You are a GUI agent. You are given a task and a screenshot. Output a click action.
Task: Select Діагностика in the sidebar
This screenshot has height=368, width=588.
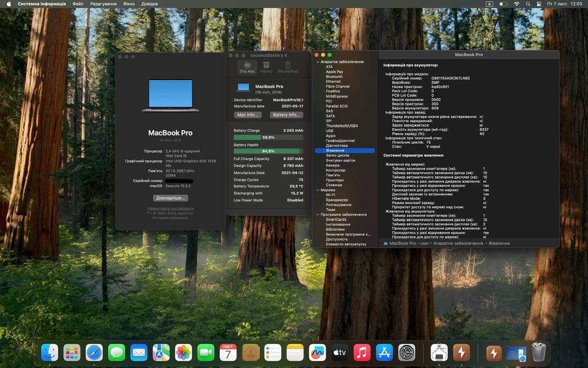tap(337, 145)
